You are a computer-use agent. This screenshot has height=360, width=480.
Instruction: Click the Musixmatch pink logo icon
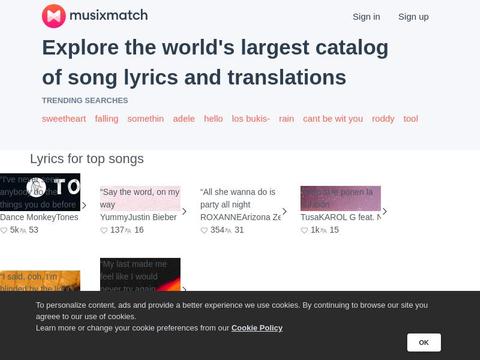54,16
